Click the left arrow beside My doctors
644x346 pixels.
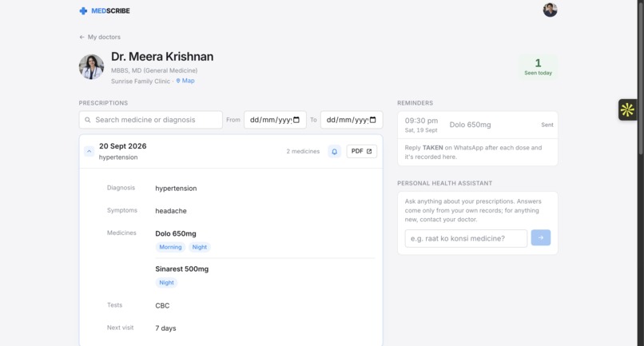(81, 37)
